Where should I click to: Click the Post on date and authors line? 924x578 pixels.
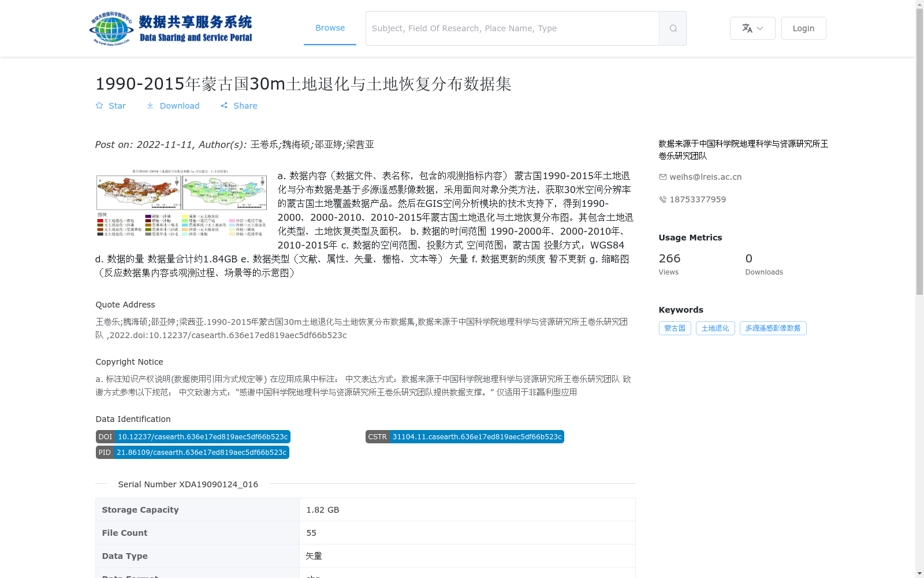click(x=234, y=144)
